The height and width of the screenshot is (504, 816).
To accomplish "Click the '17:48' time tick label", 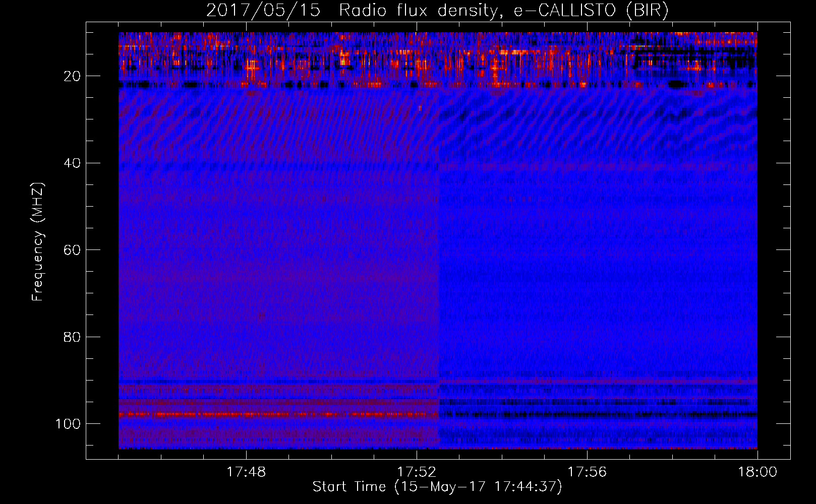I will click(246, 472).
